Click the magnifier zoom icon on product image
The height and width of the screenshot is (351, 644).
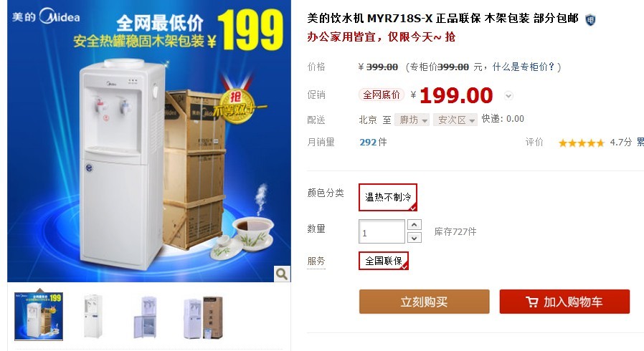(282, 274)
